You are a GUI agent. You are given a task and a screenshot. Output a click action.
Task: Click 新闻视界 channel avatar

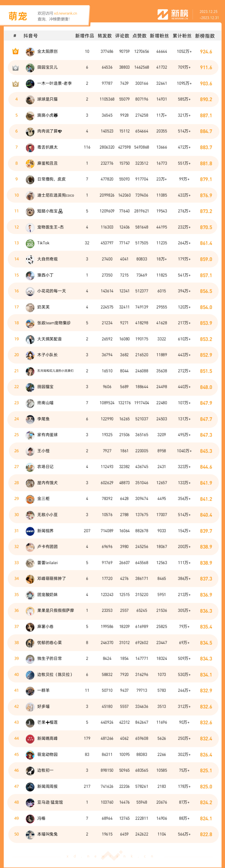click(30, 531)
